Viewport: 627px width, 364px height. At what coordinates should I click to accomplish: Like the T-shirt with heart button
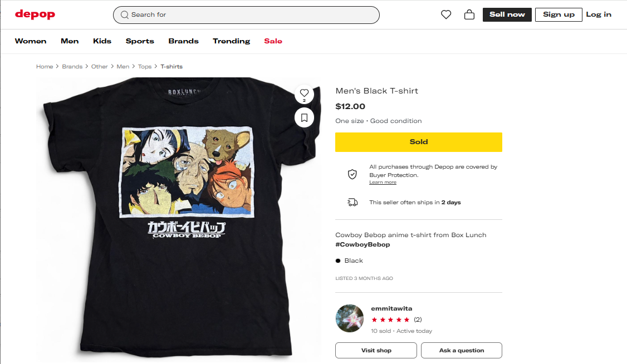pyautogui.click(x=304, y=93)
